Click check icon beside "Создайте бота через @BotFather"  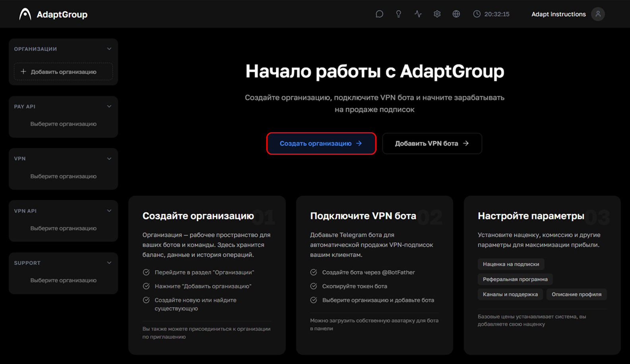click(314, 272)
